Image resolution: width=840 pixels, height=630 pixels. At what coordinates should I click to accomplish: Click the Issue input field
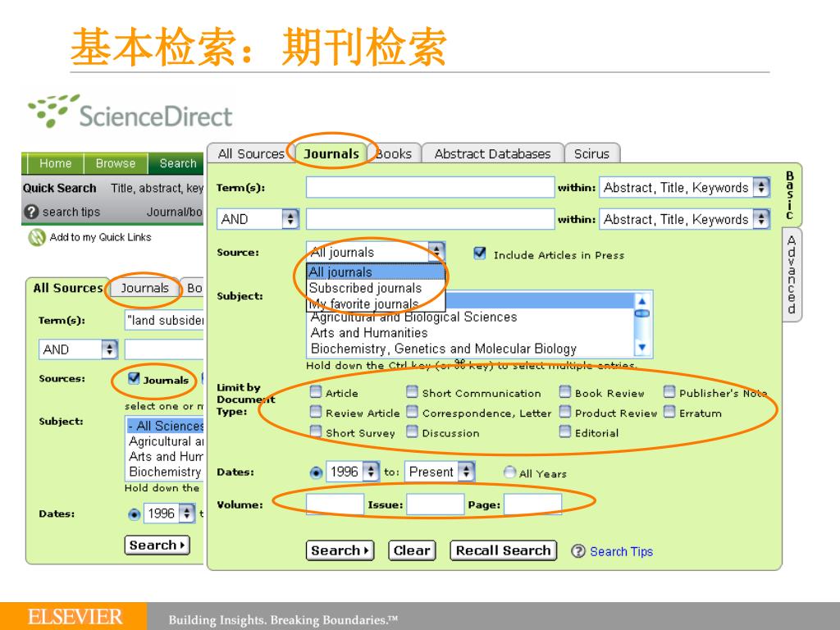click(x=435, y=504)
